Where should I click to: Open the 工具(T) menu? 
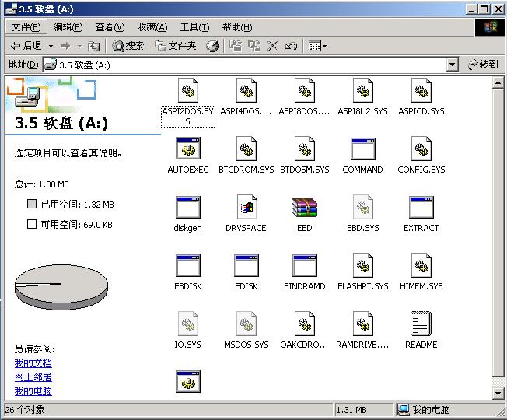(x=194, y=27)
